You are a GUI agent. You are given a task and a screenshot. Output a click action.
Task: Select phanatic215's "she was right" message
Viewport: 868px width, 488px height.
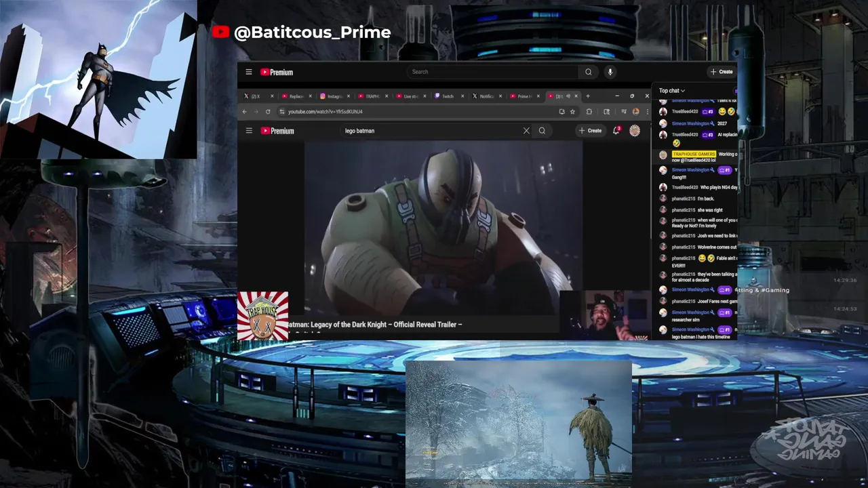coord(710,210)
